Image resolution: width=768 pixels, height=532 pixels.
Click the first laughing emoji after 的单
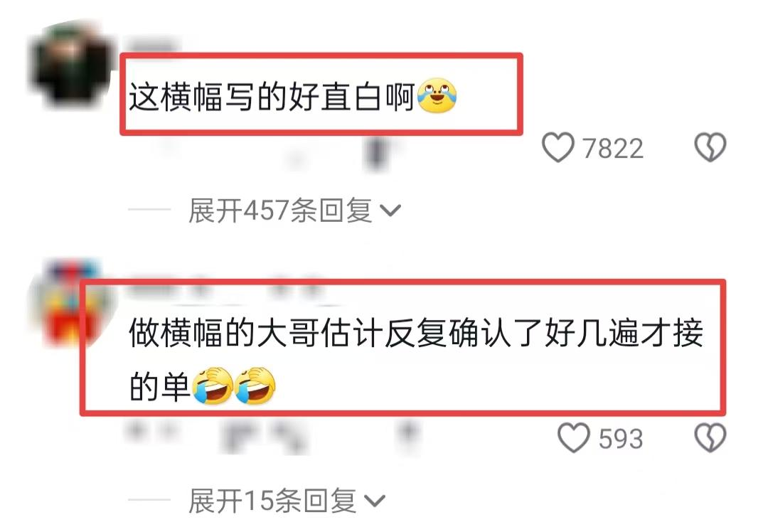(x=212, y=385)
